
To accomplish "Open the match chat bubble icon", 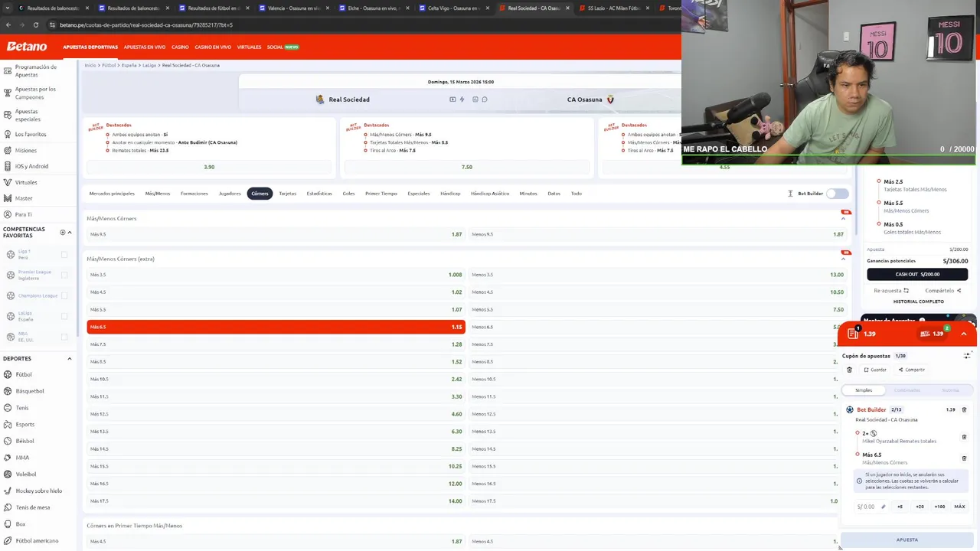I will click(x=485, y=99).
